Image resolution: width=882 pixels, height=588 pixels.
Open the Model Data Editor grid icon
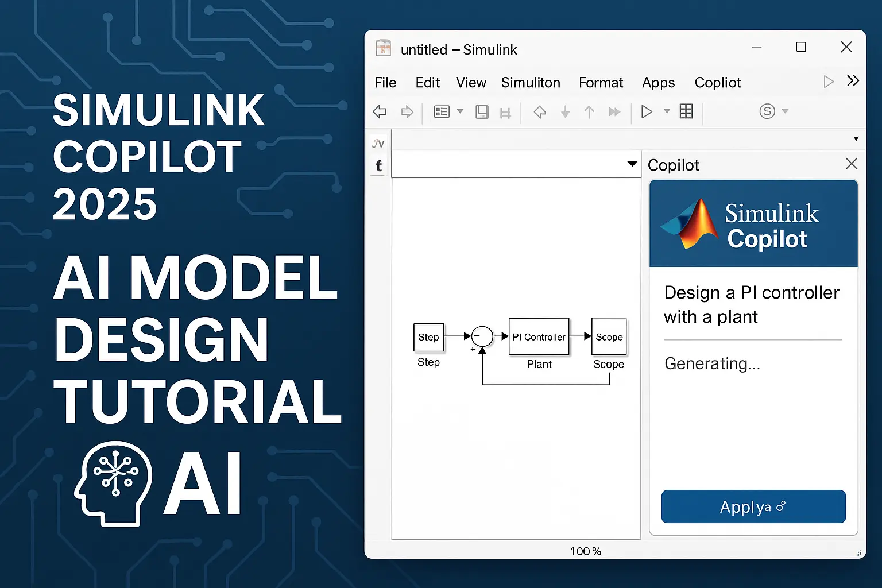click(686, 111)
